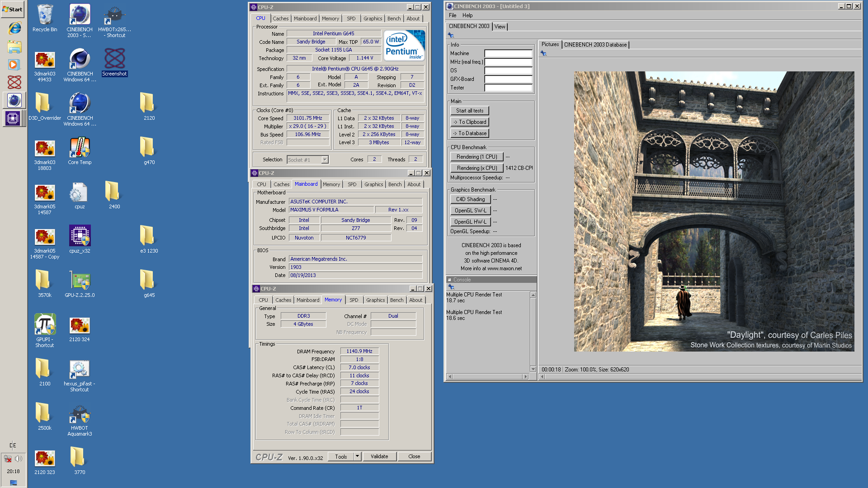
Task: Click the pin icon in Pictures panel
Action: pos(543,53)
